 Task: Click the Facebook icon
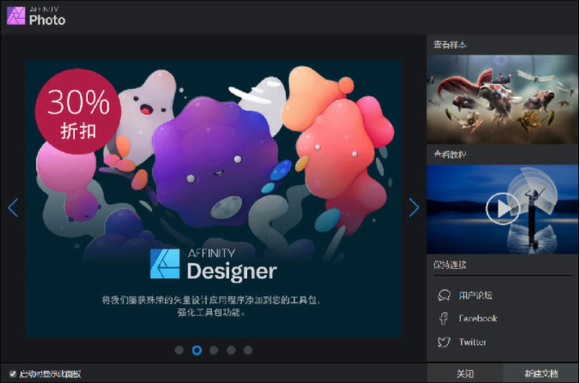click(444, 318)
